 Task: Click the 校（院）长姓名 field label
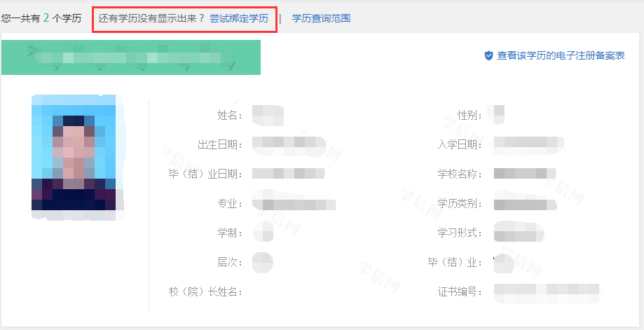click(x=205, y=291)
